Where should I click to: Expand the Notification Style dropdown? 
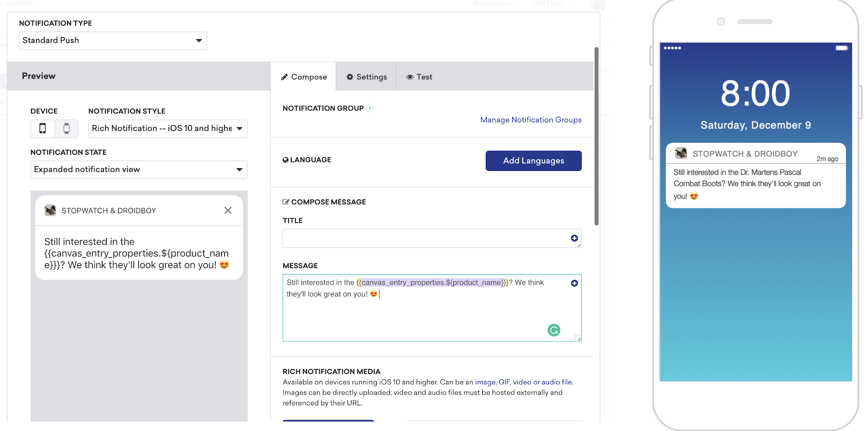168,129
